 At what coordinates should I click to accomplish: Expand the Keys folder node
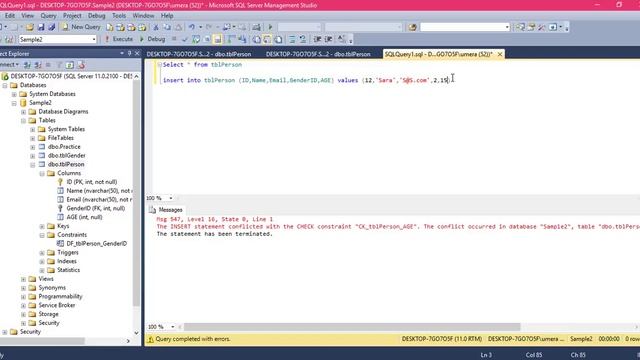pos(42,226)
